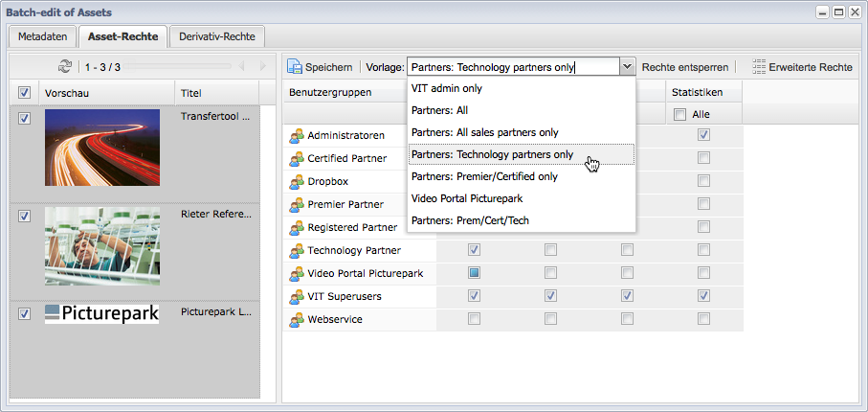Click the Titel column header

(x=217, y=93)
